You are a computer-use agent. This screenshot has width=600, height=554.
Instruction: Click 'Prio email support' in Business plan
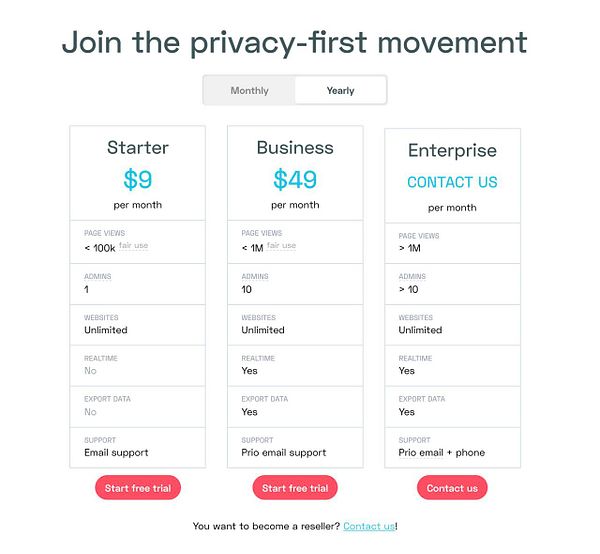[x=284, y=453]
